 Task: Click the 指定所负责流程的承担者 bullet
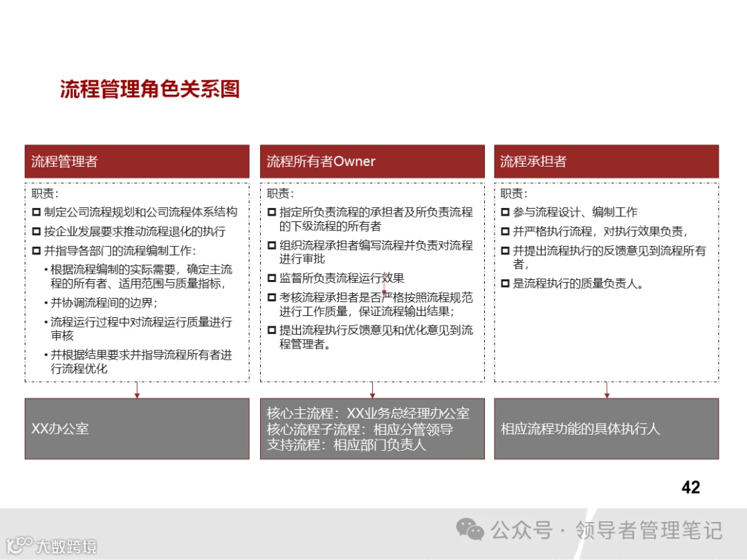pos(370,218)
